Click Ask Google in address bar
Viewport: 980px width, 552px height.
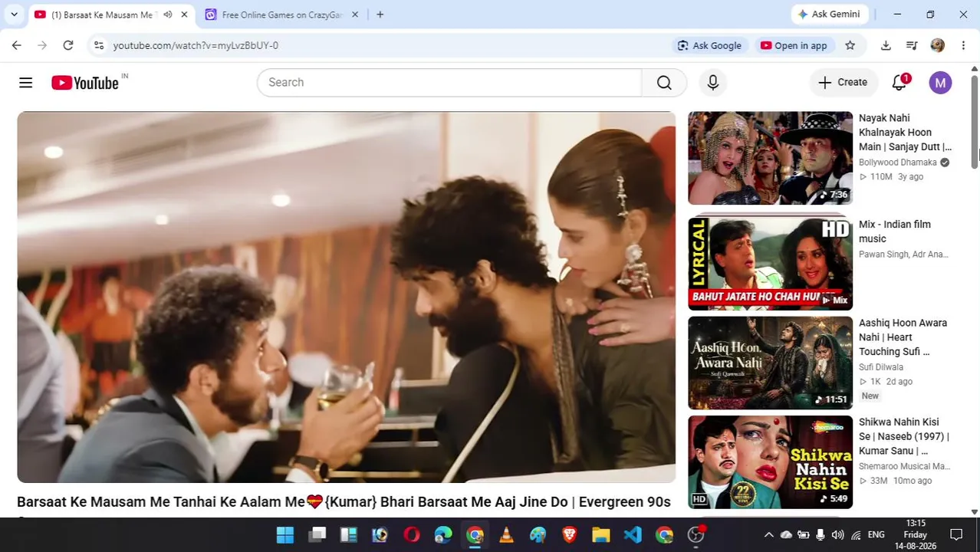[x=709, y=45]
